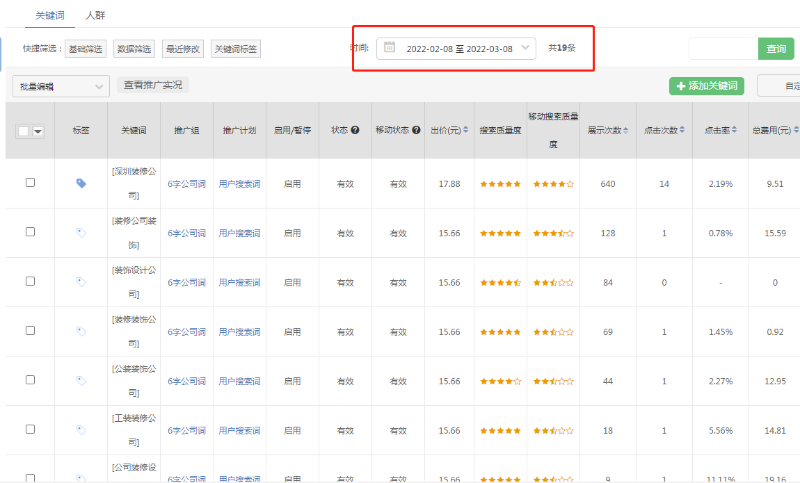Click the help icon beside 状态 header
The height and width of the screenshot is (483, 800).
(355, 131)
